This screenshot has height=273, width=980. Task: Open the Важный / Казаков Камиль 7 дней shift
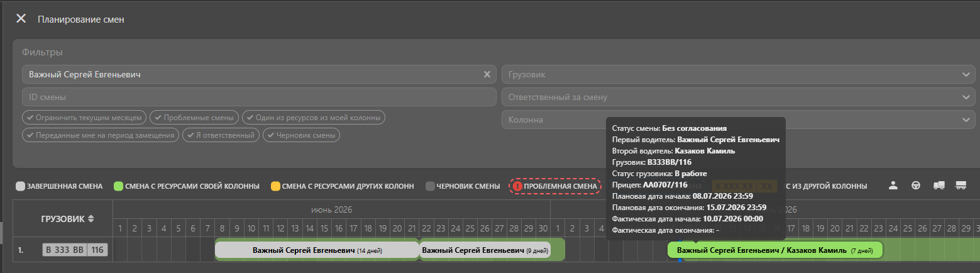pos(775,250)
